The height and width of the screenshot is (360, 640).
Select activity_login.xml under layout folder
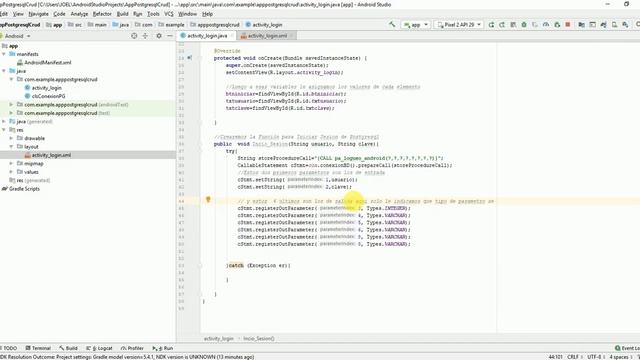(51, 155)
